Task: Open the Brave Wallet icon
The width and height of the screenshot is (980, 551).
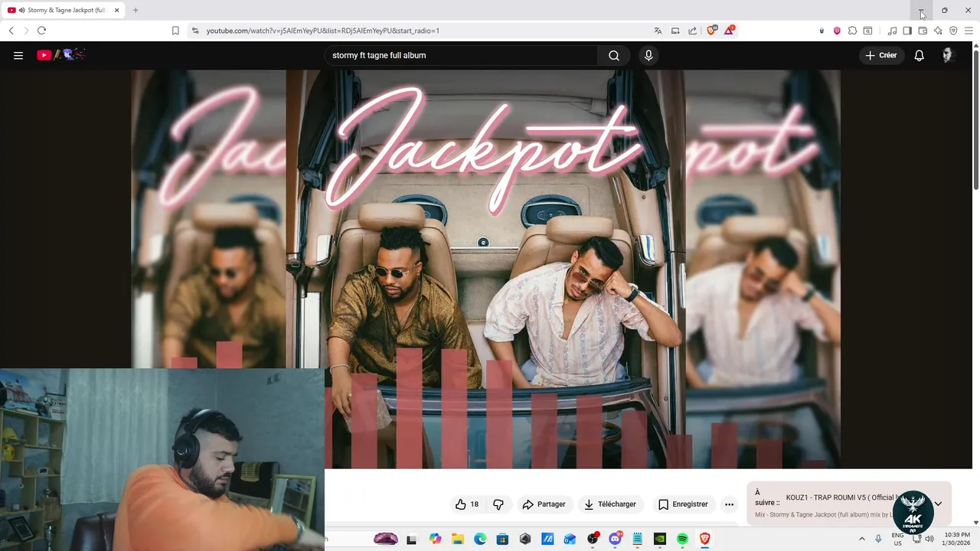Action: (923, 31)
